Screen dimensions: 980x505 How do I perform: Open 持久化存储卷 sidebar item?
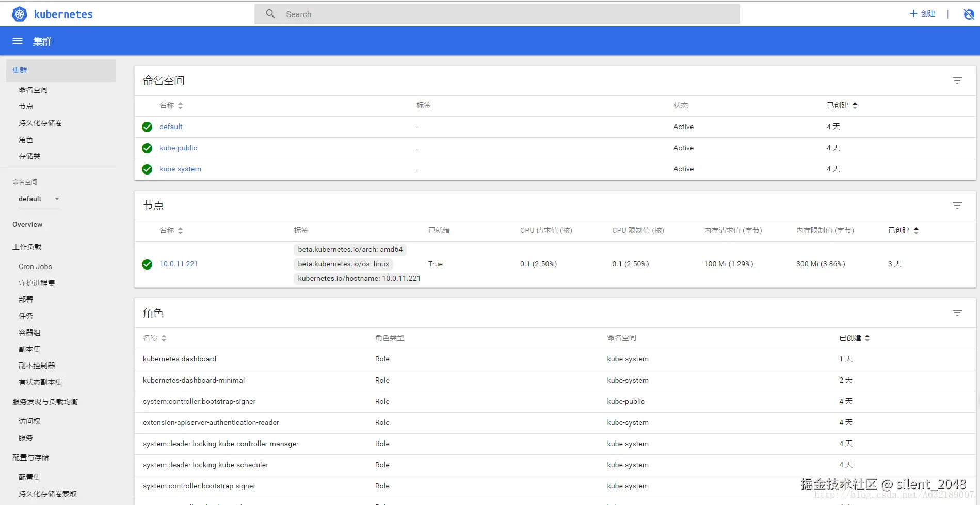[40, 123]
